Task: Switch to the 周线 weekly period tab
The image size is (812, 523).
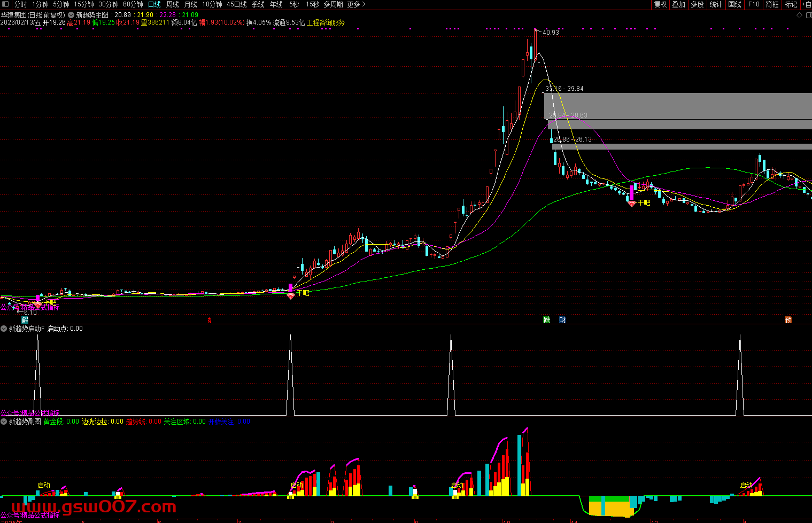Action: [173, 4]
